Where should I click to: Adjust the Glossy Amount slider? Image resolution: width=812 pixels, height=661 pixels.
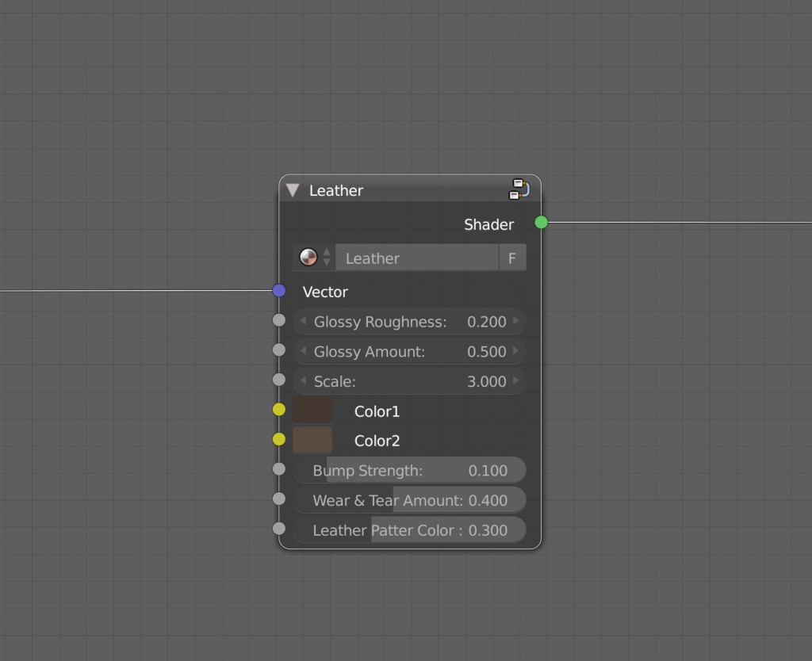pos(409,351)
